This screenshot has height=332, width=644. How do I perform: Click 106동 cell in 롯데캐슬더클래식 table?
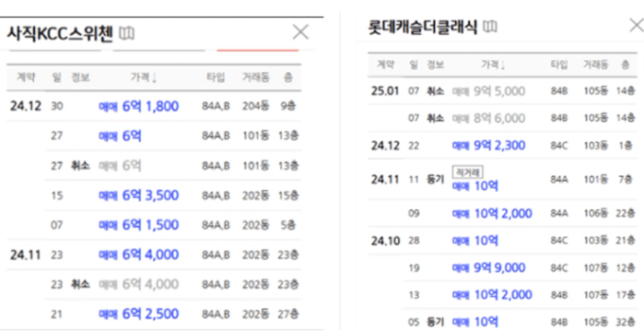[596, 213]
